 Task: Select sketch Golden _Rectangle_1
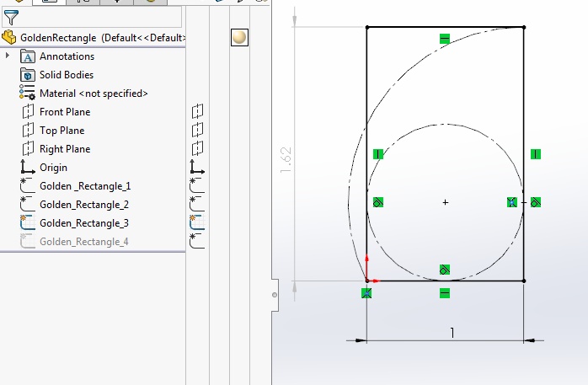pyautogui.click(x=85, y=186)
